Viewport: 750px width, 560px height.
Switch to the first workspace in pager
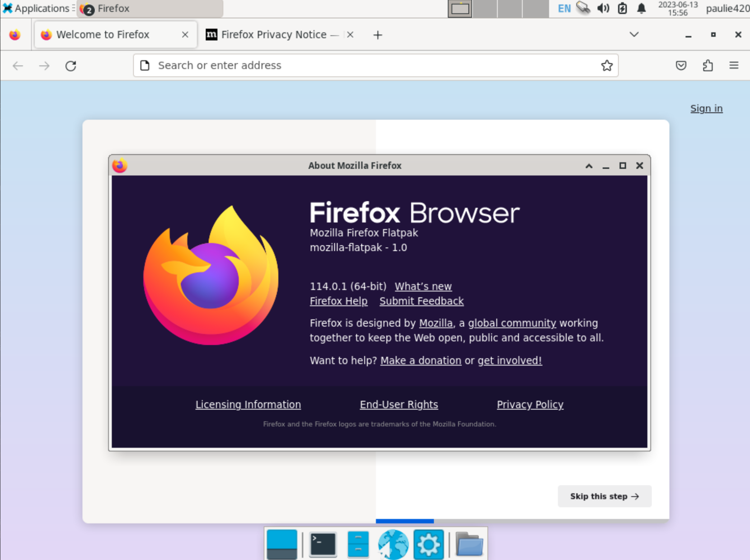(x=460, y=9)
